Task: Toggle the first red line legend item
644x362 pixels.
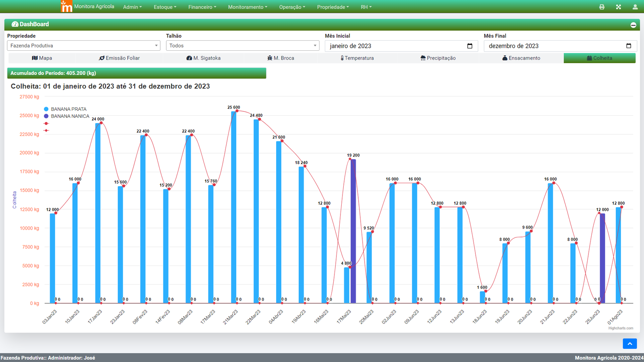Action: (46, 123)
